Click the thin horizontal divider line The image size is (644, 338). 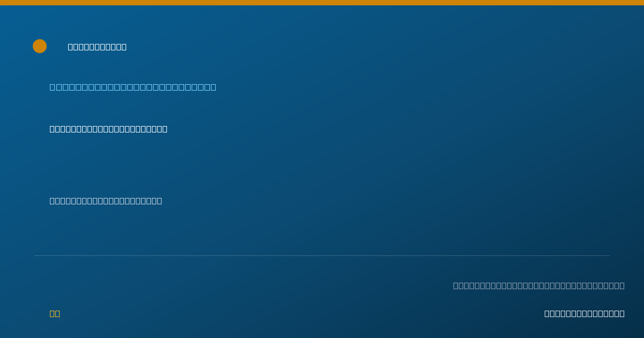click(322, 255)
